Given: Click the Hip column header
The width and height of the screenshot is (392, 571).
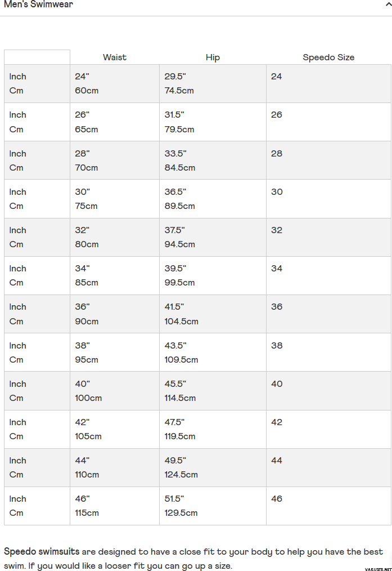Looking at the screenshot, I should coord(213,57).
